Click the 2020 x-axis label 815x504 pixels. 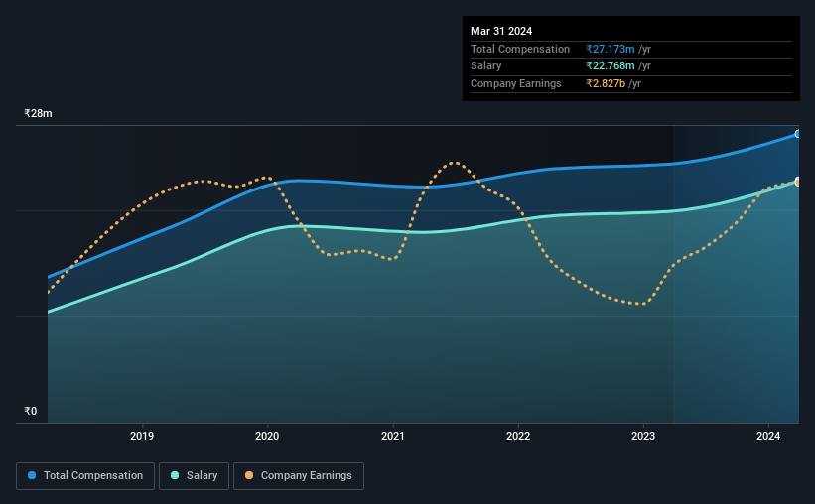coord(267,436)
